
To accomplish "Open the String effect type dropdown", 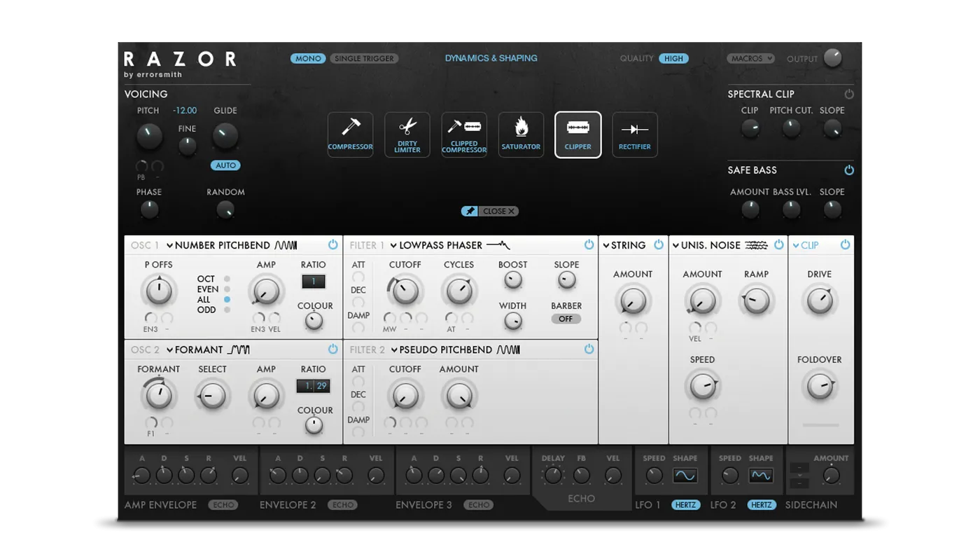I will (x=624, y=245).
